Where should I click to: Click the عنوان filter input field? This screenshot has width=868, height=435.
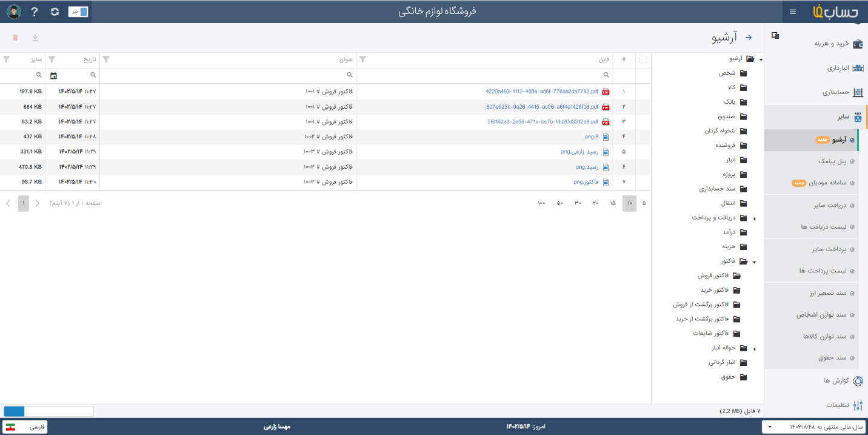(x=228, y=75)
